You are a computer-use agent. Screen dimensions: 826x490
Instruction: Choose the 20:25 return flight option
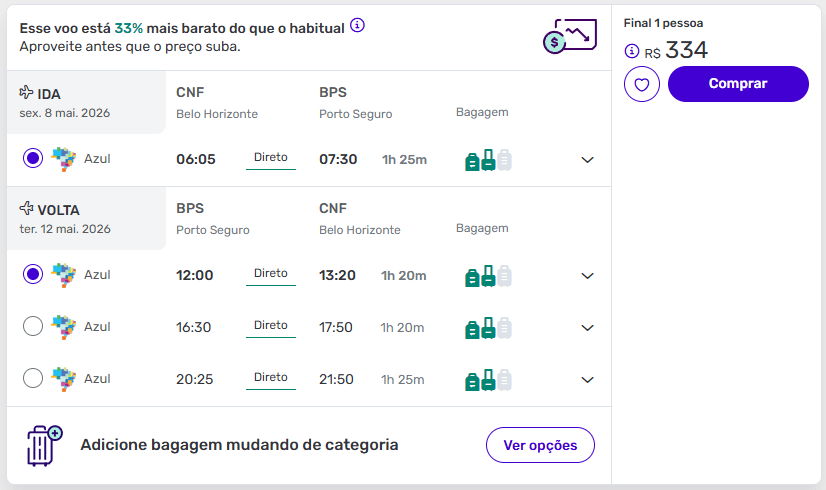[33, 378]
